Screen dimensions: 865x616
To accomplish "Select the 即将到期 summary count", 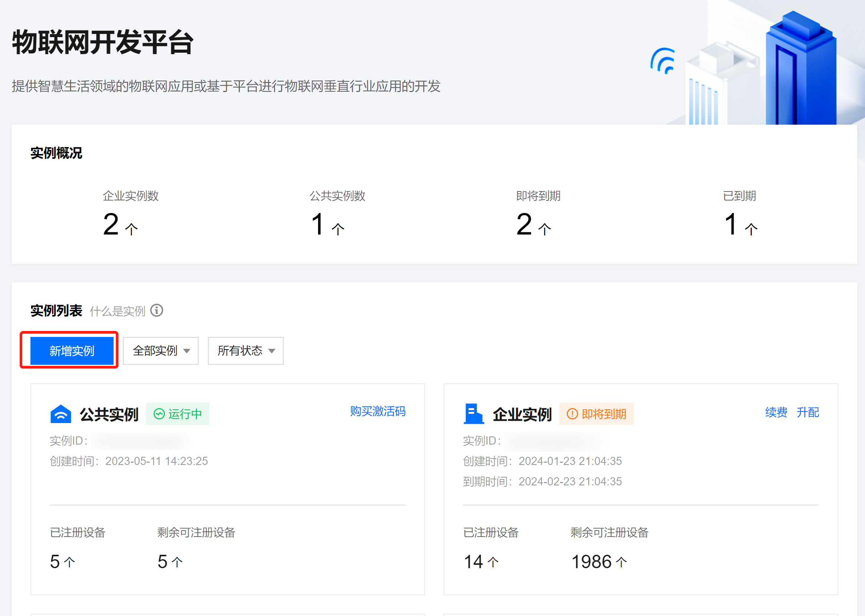I will coord(524,225).
